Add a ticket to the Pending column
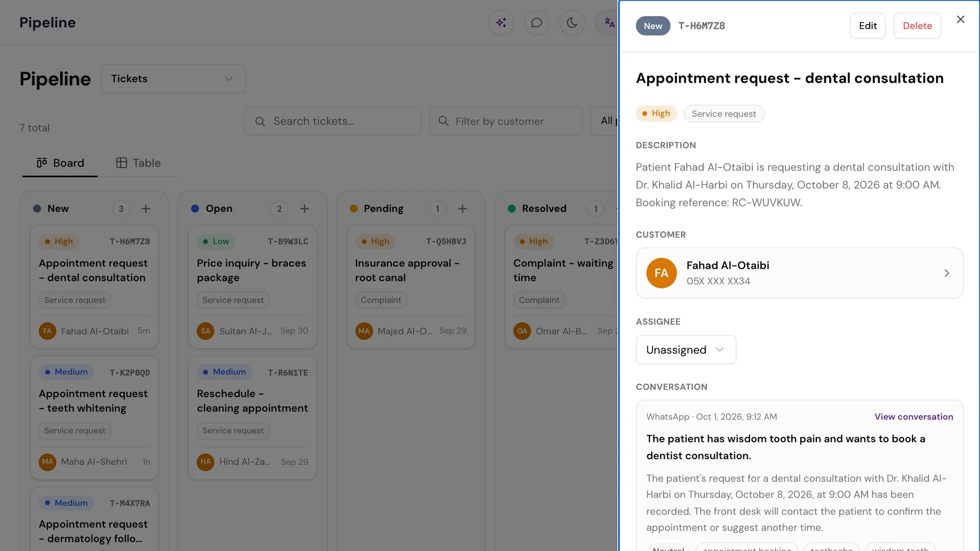Screen dimensions: 980x551 pyautogui.click(x=463, y=209)
